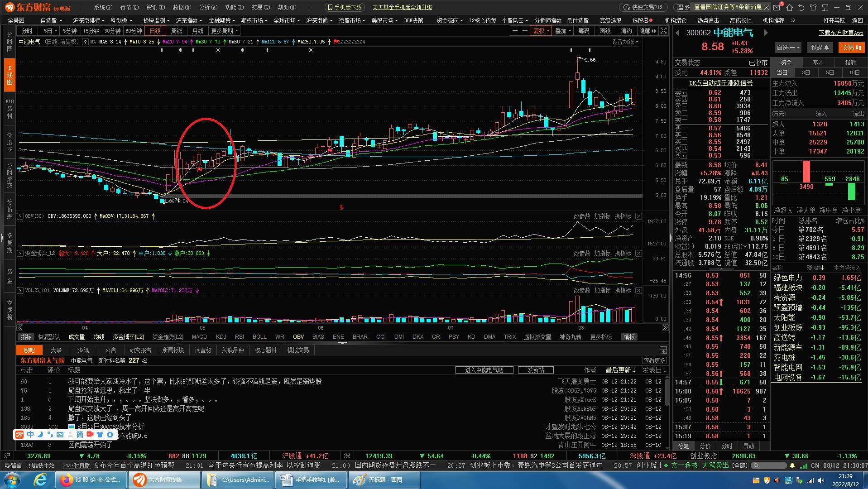Select 当日 fund flow period

(782, 72)
